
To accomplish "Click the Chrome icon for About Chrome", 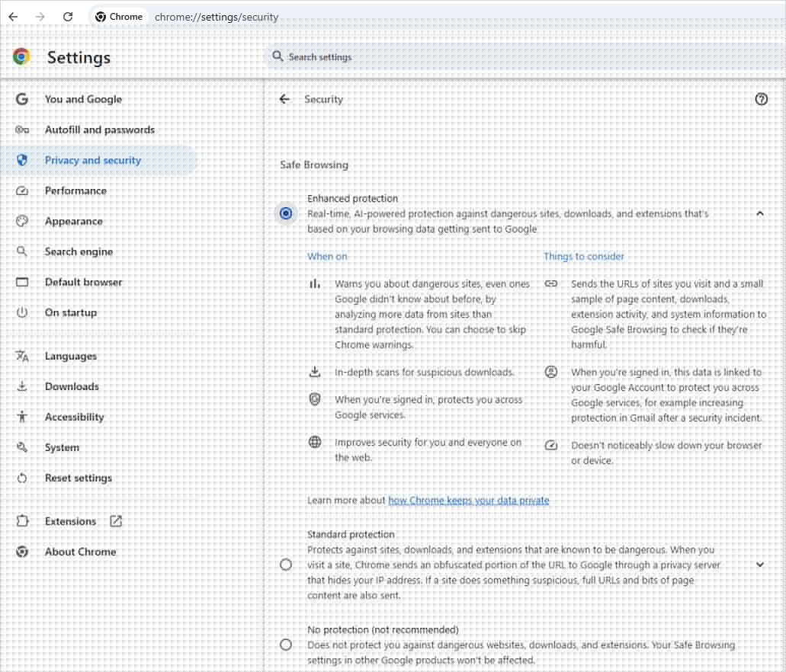I will [22, 552].
